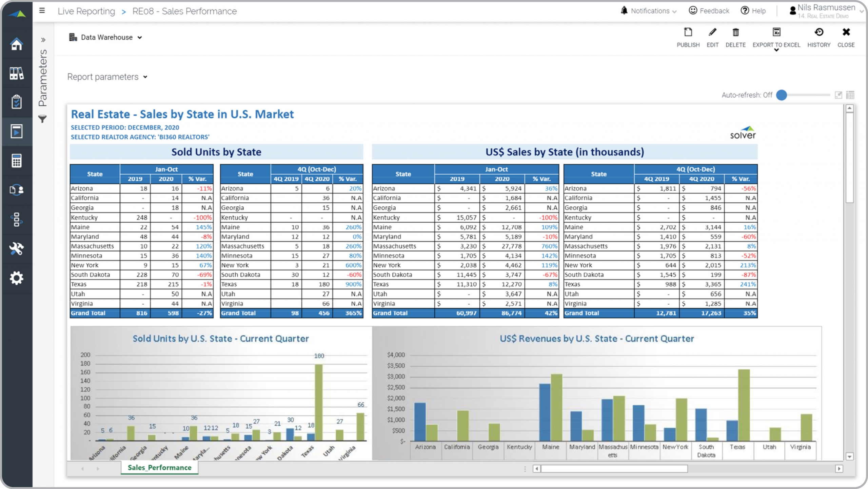
Task: Click the Live Reporting breadcrumb link
Action: click(86, 11)
